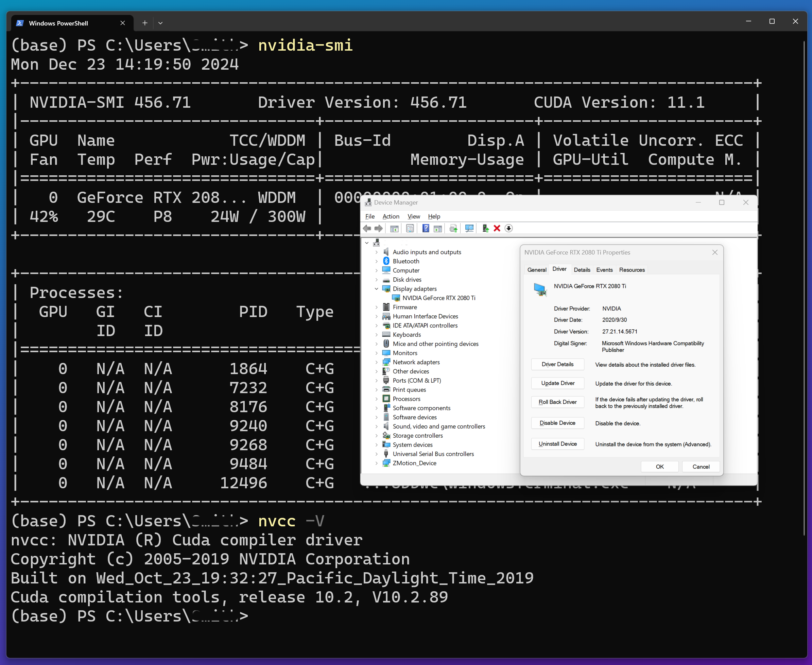Open new PowerShell tab with plus icon
This screenshot has width=812, height=665.
point(145,23)
